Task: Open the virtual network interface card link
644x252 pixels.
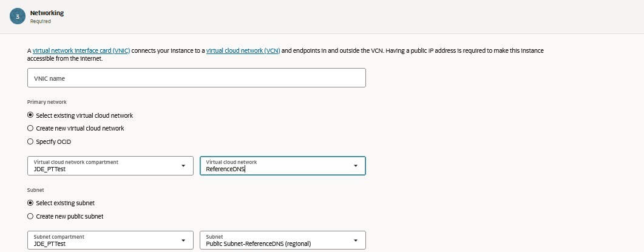Action: (x=81, y=51)
